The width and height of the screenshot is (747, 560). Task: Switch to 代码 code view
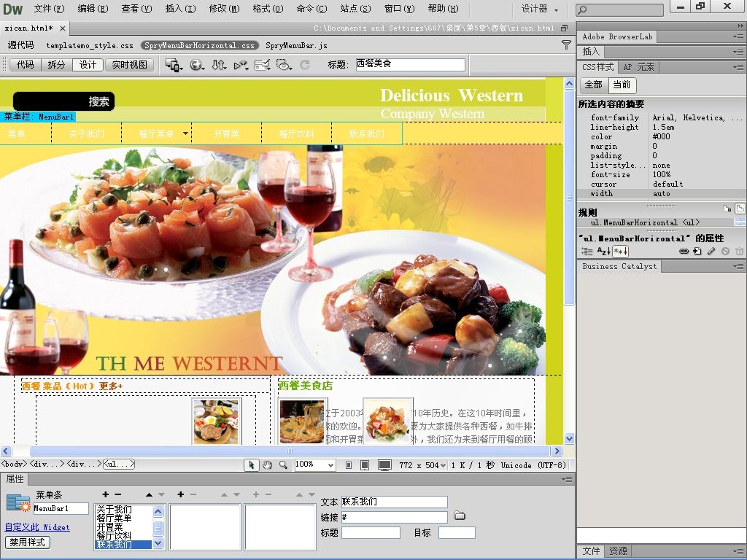pyautogui.click(x=26, y=65)
